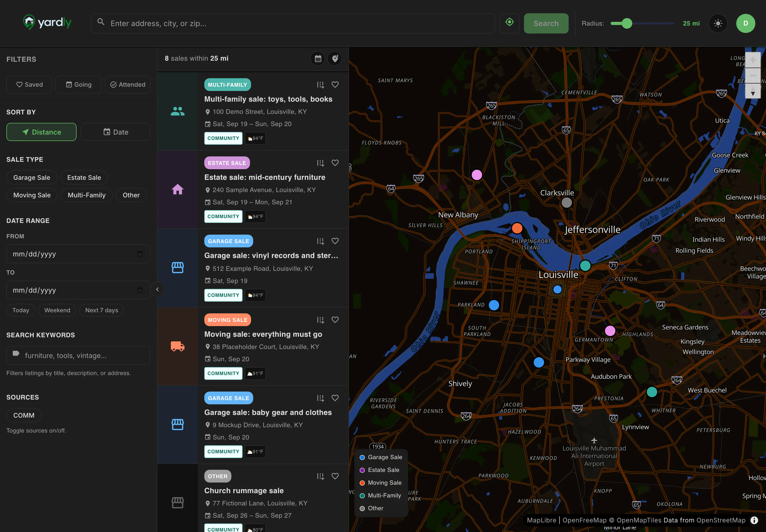Favorite the Moving sale heart icon
The height and width of the screenshot is (532, 766).
335,320
